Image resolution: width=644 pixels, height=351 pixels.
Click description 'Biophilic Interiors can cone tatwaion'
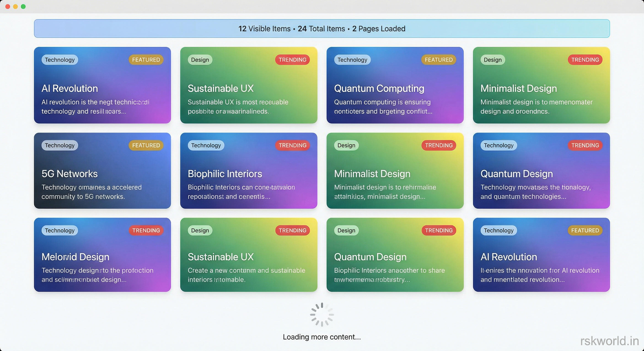pos(241,187)
